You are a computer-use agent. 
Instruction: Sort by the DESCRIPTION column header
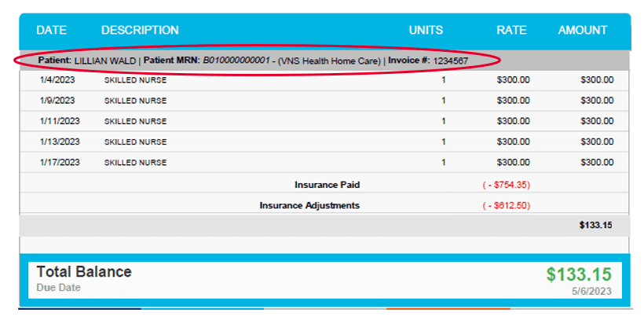(140, 31)
